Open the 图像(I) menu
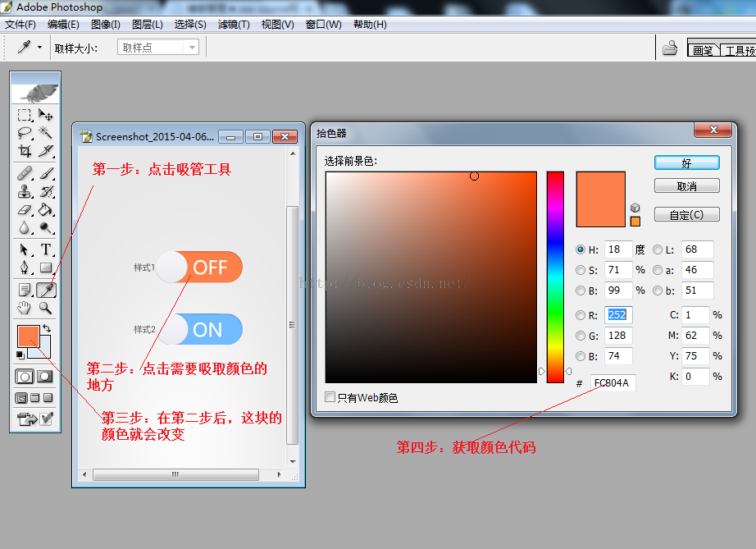The width and height of the screenshot is (756, 549). pyautogui.click(x=106, y=25)
